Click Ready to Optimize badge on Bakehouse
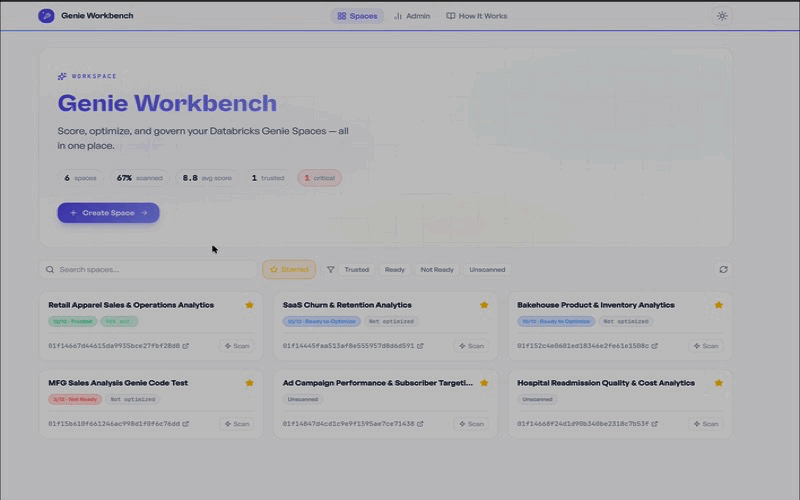800x500 pixels. point(556,321)
